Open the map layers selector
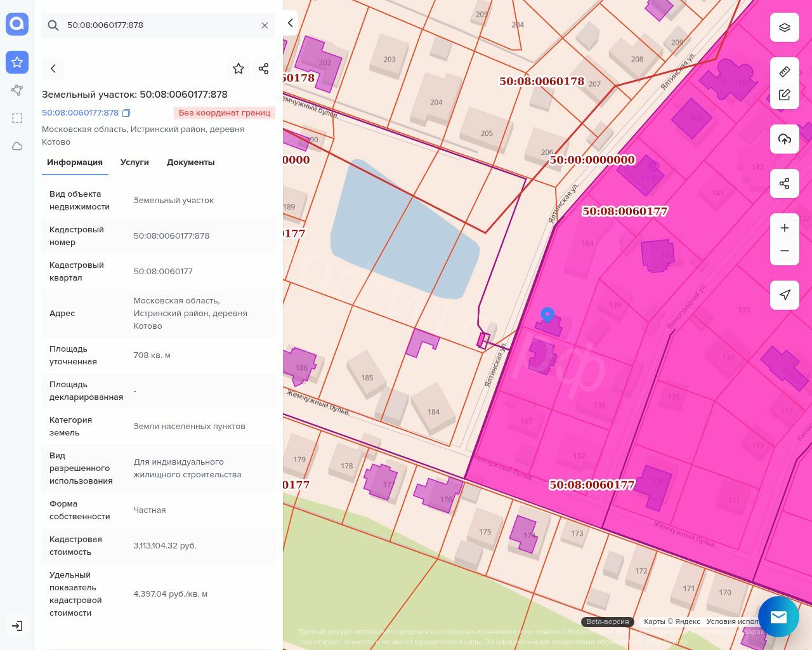The height and width of the screenshot is (650, 812). point(784,27)
